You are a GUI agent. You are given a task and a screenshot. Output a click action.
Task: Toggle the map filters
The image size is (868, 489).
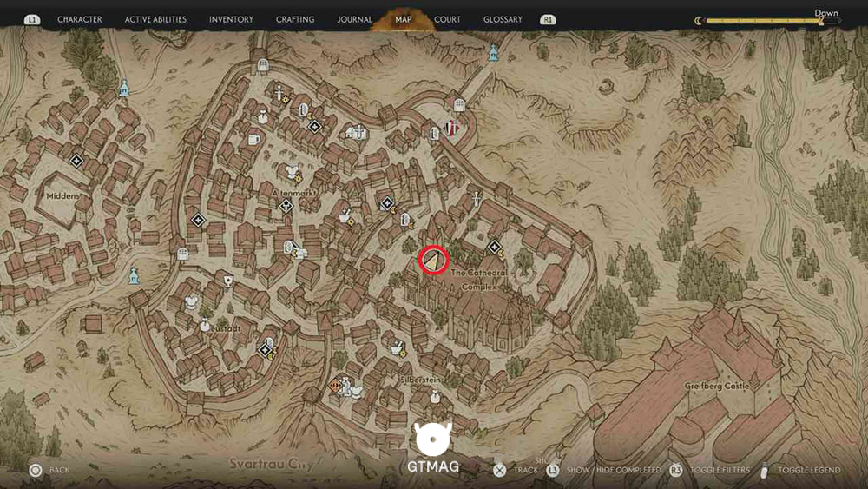pyautogui.click(x=710, y=470)
